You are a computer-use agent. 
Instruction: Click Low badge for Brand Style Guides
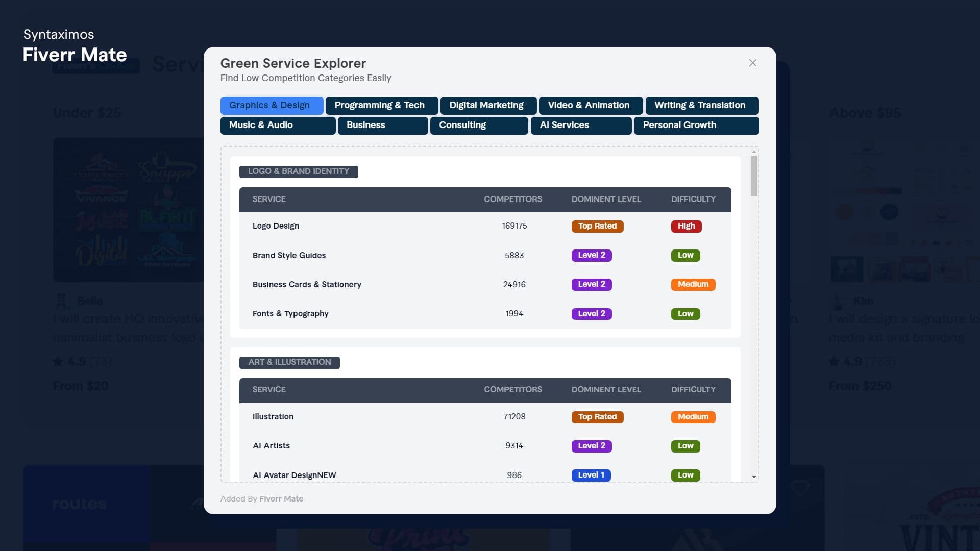click(x=685, y=255)
